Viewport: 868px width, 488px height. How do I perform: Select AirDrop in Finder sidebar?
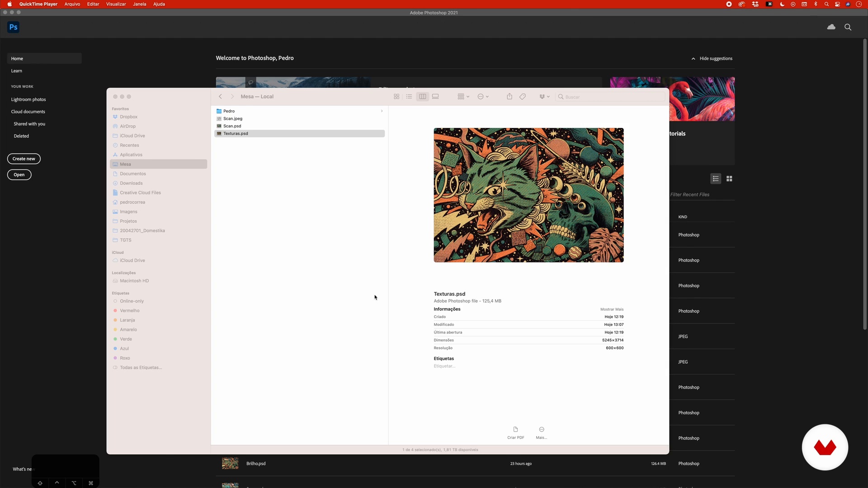(x=158, y=127)
